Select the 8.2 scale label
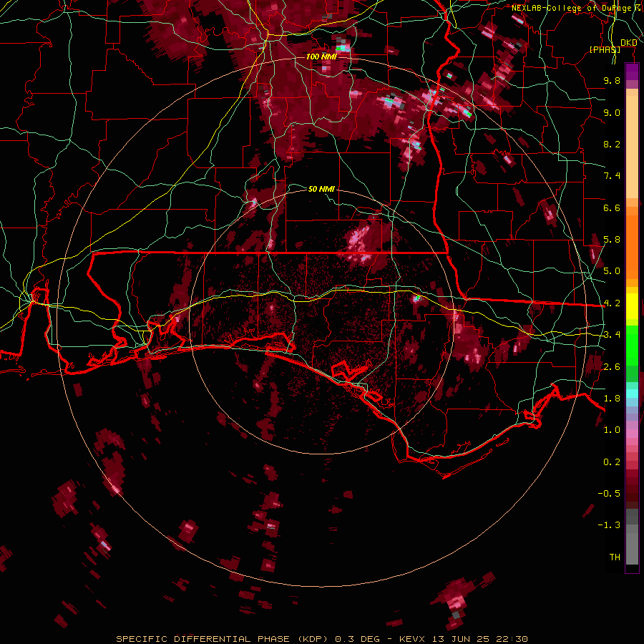Viewport: 644px width, 644px height. coord(612,144)
